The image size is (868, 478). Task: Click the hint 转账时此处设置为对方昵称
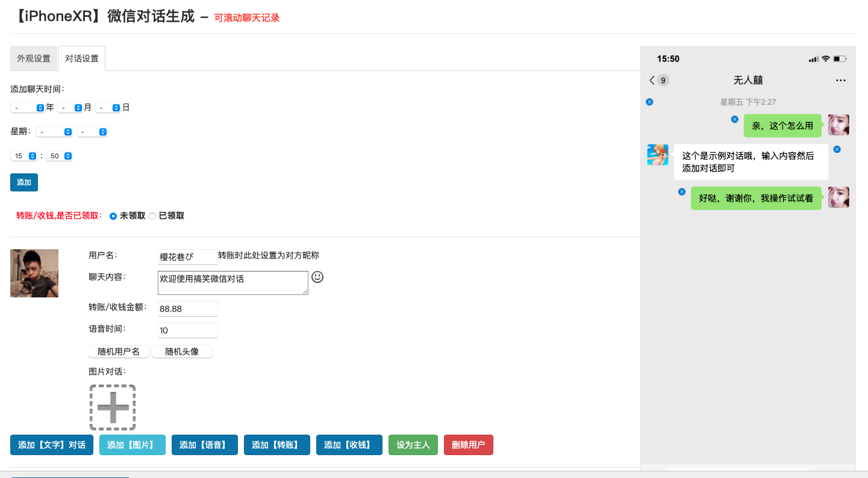[269, 255]
